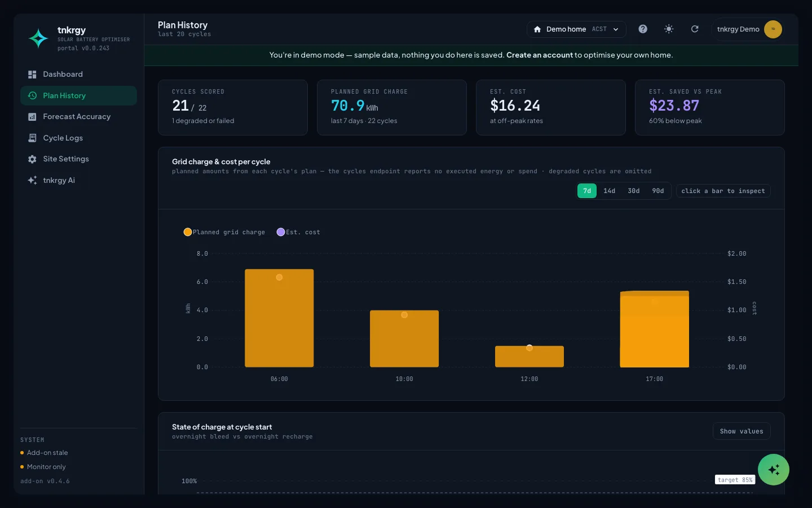
Task: Select the 7d range
Action: pyautogui.click(x=587, y=191)
